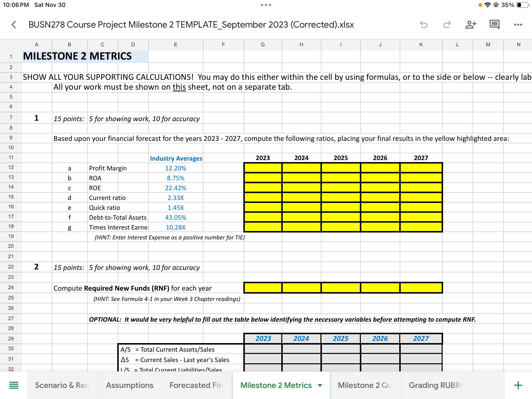Screen dimensions: 532x399
Task: Open the share/add person icon
Action: tap(470, 25)
